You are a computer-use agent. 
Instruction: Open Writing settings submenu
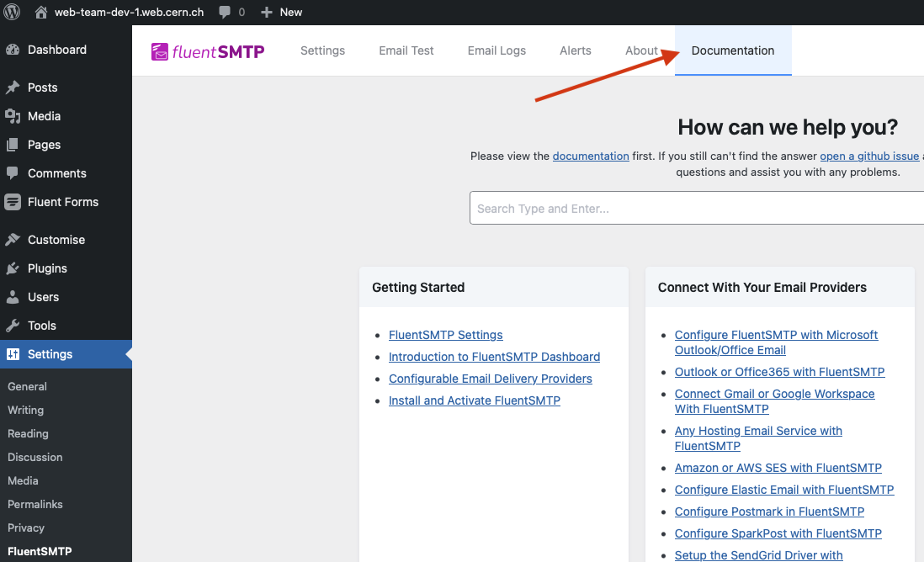click(x=25, y=410)
